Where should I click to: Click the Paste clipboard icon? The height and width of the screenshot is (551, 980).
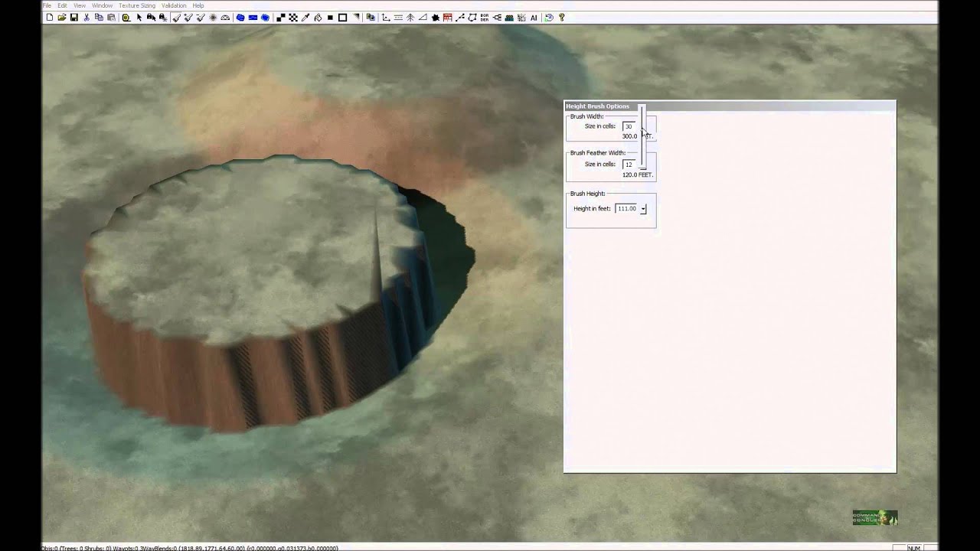[x=111, y=17]
